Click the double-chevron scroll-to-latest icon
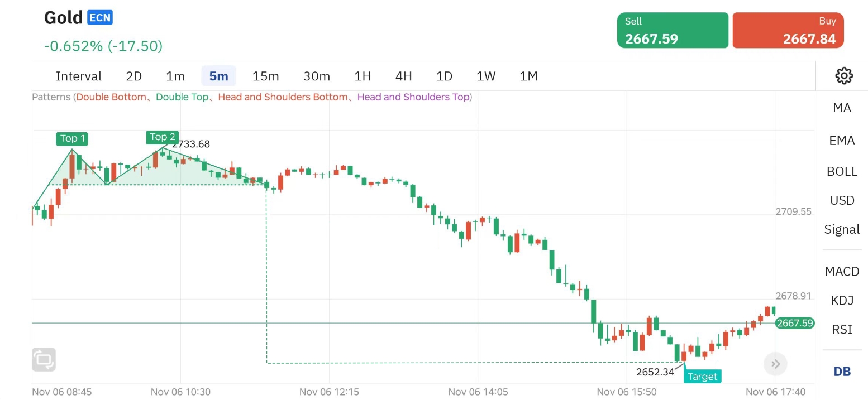 pyautogui.click(x=775, y=364)
